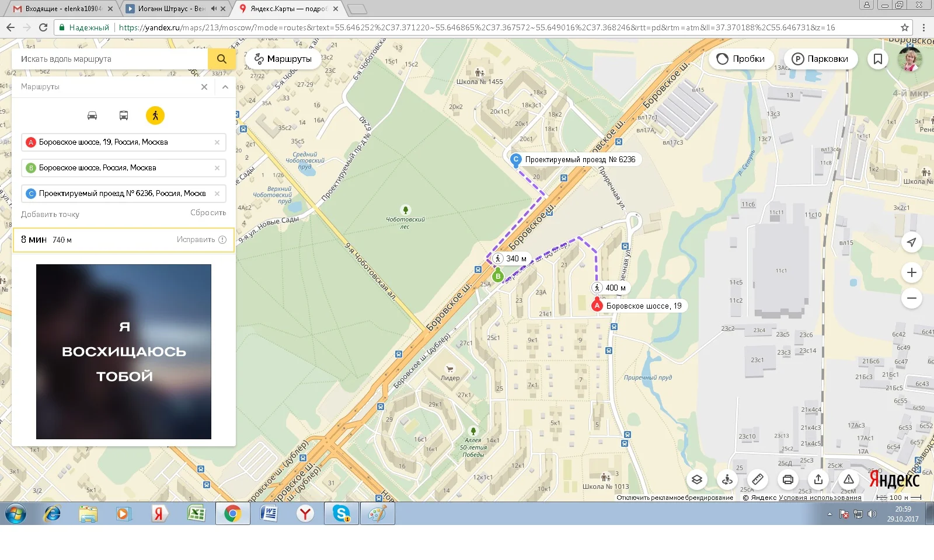Collapse the Маршруты panel chevron

coord(225,87)
